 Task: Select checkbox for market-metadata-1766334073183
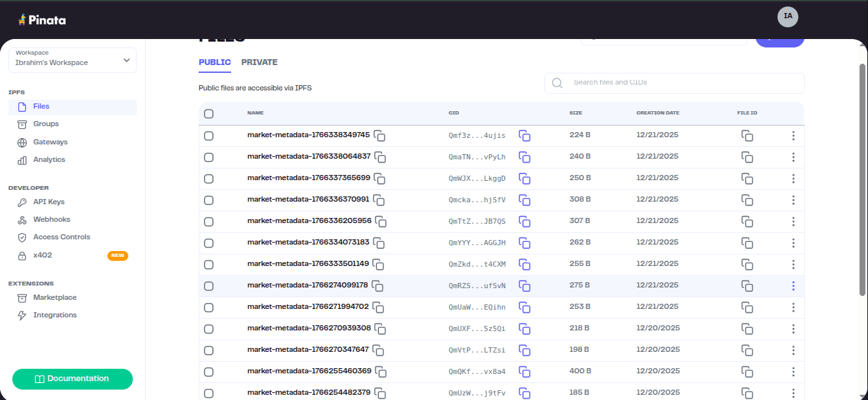point(209,243)
